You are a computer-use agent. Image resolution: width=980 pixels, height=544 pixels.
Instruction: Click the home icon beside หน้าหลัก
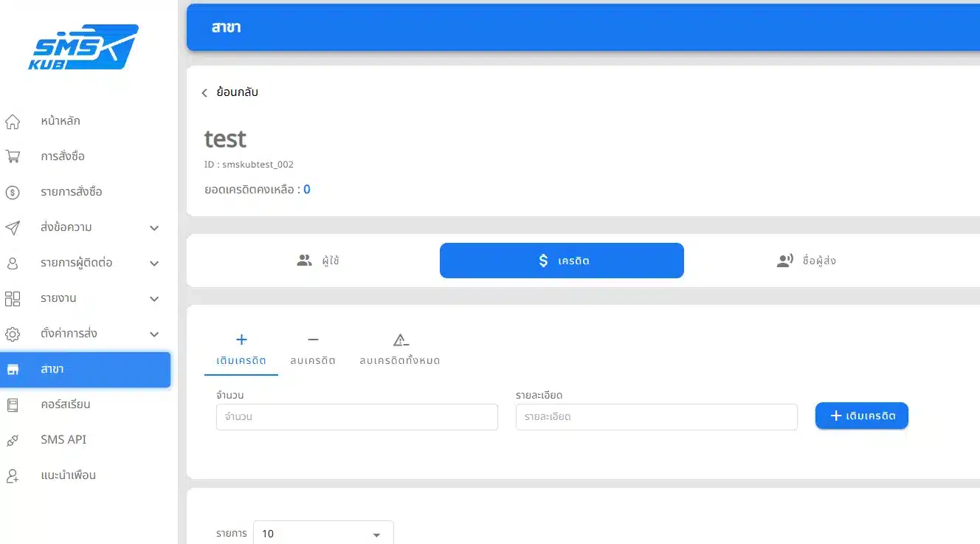pyautogui.click(x=13, y=121)
